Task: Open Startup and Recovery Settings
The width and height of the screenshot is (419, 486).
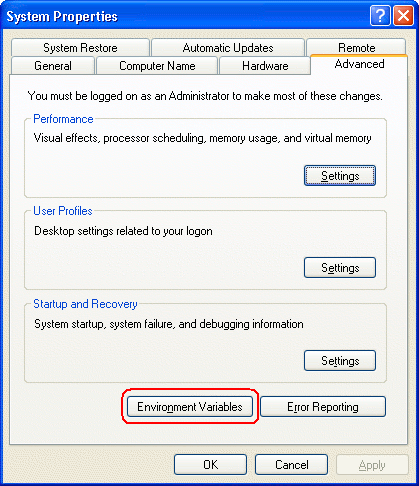Action: (340, 361)
